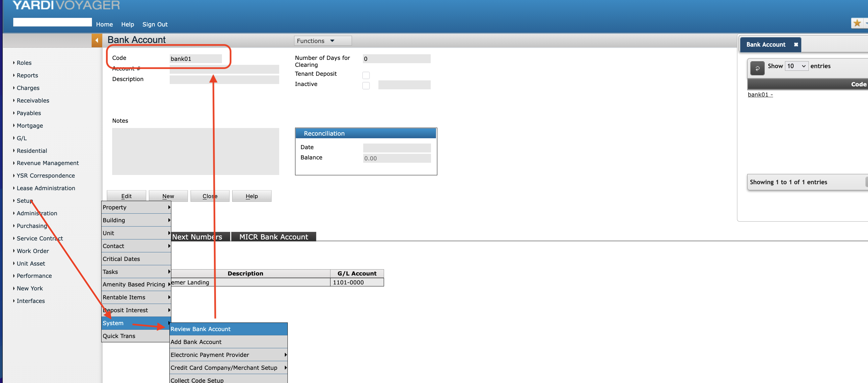Open New York in sidebar

[30, 288]
